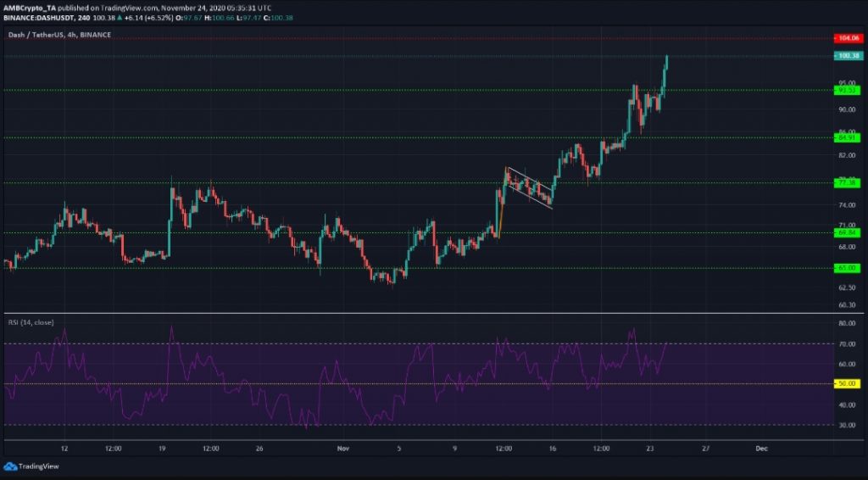Click the 60.00 RSI axis value
The width and height of the screenshot is (868, 480).
847,365
